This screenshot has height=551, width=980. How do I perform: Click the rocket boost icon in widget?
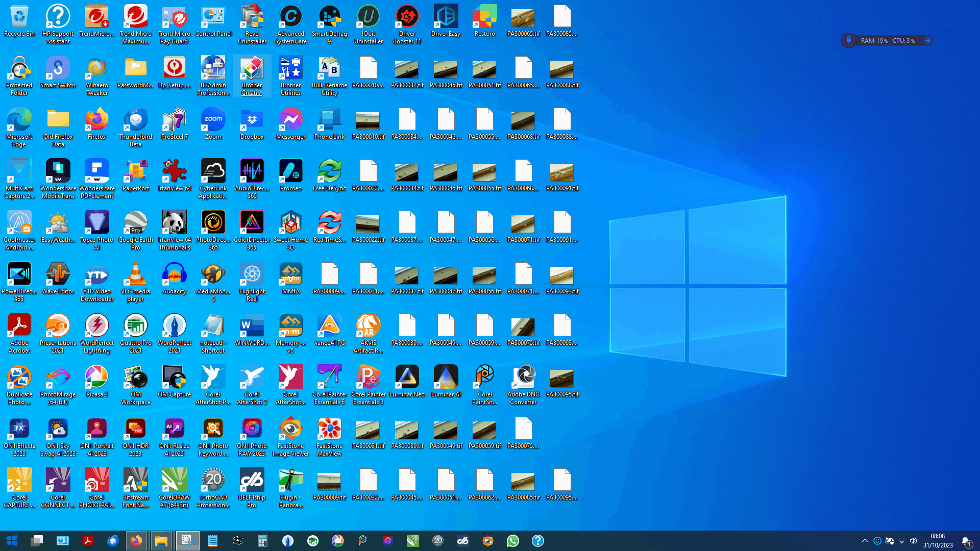pyautogui.click(x=849, y=40)
